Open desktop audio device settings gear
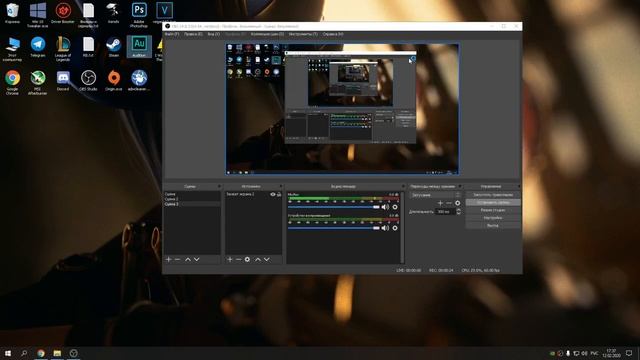This screenshot has width=640, height=360. pos(395,228)
